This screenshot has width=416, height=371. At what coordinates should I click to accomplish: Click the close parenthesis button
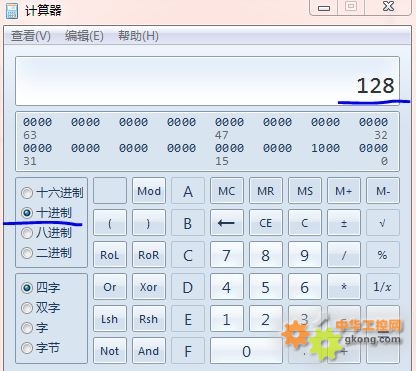(149, 223)
